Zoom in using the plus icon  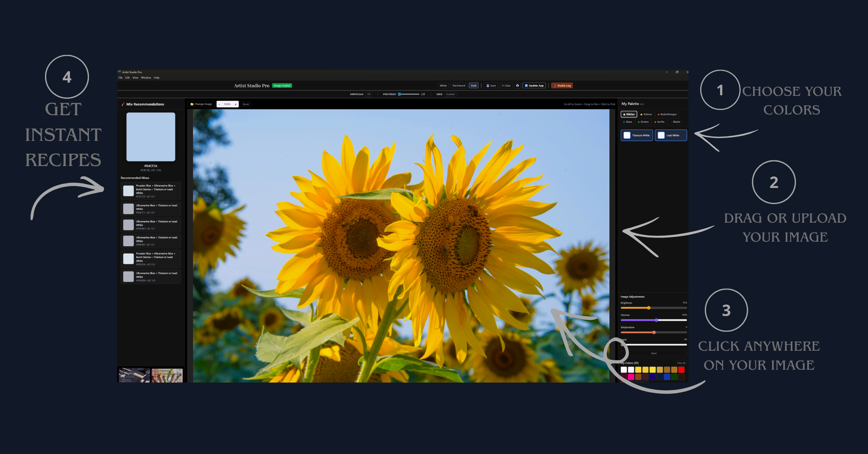236,104
